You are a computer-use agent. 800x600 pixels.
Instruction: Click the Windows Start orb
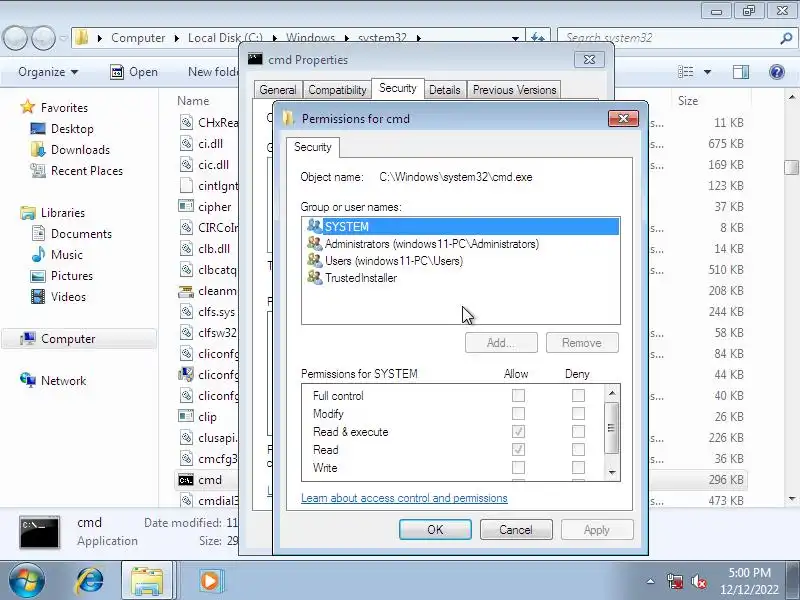coord(27,580)
